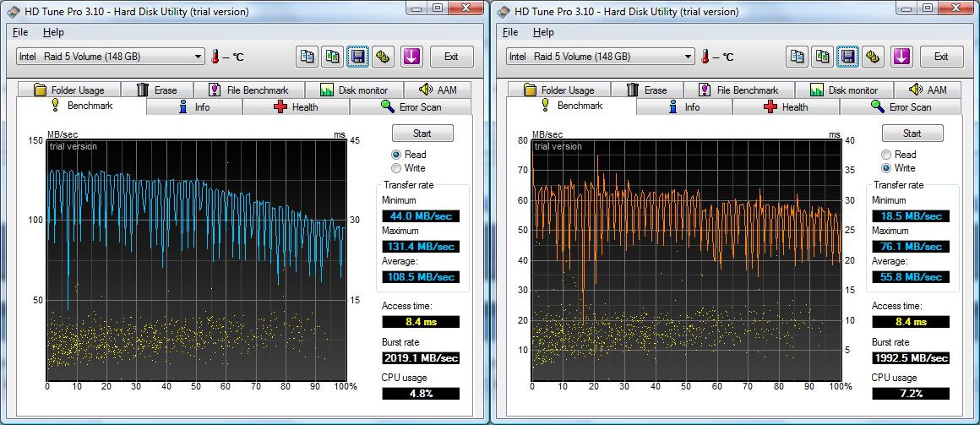Copy screenshot to clipboard in left window
Screen dimensions: 980x425
click(332, 57)
